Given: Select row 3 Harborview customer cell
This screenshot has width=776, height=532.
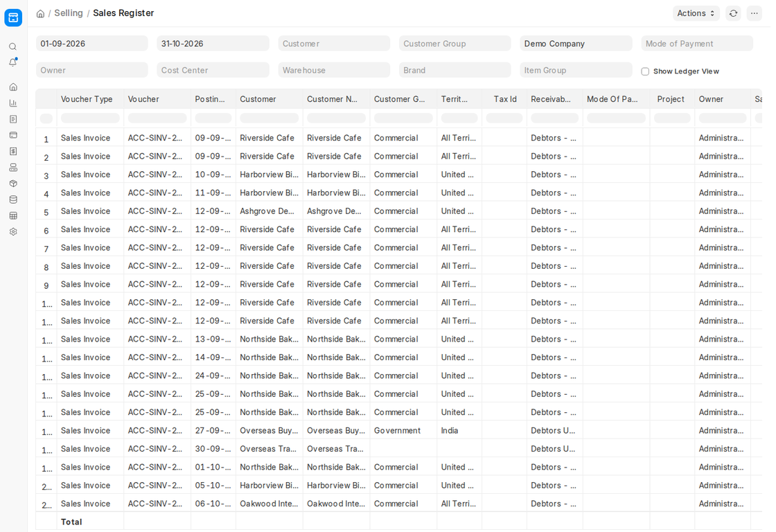Looking at the screenshot, I should coord(270,174).
